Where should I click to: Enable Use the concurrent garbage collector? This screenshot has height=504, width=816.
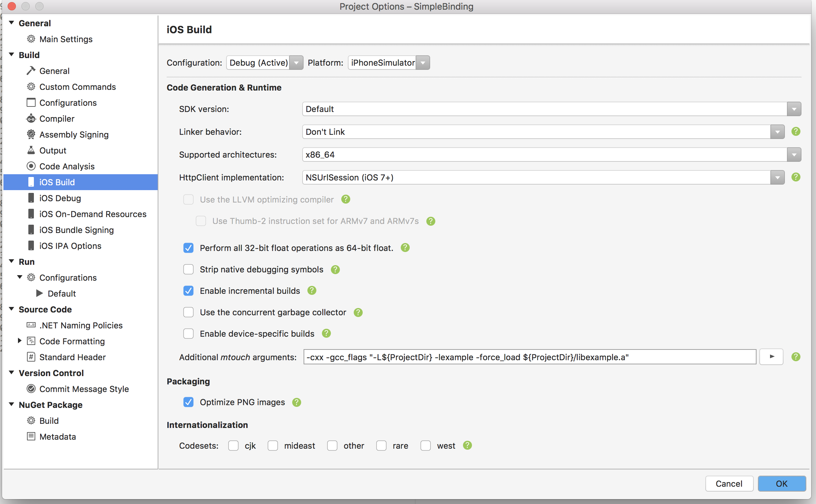point(188,312)
